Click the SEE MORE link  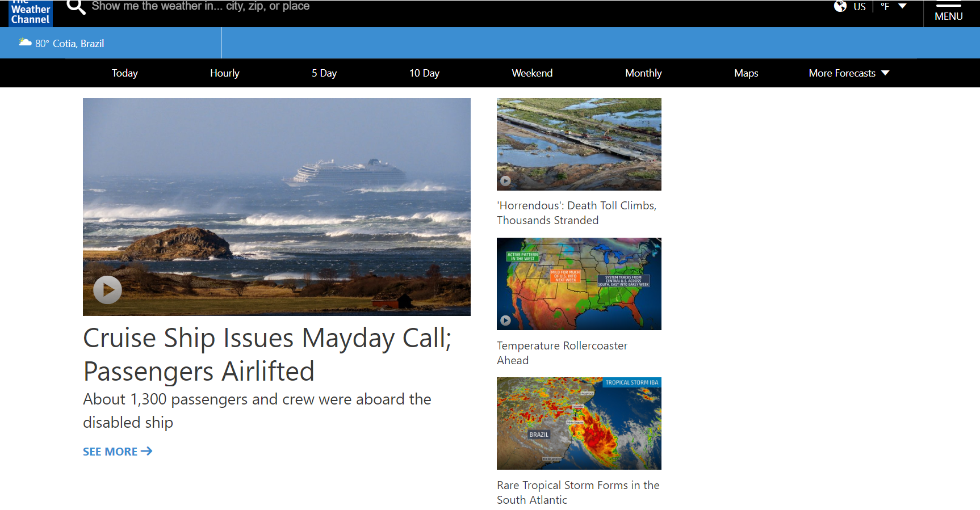117,452
